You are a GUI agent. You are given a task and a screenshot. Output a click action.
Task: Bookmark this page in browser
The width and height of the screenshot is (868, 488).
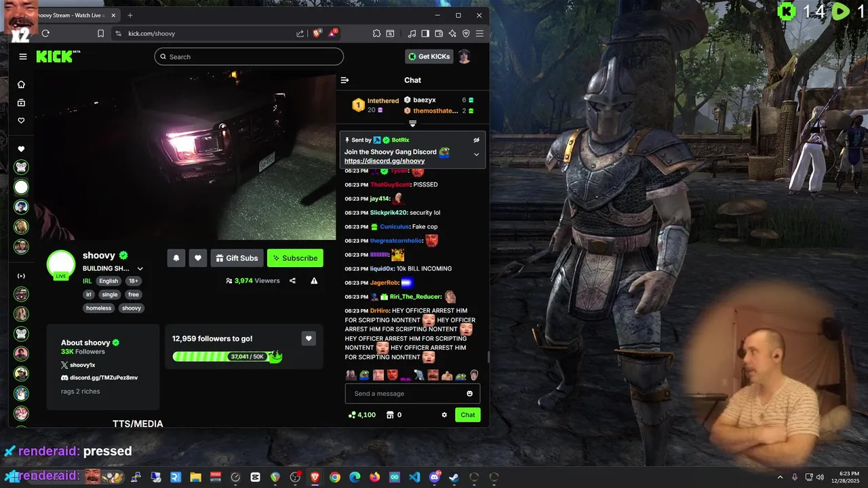[x=100, y=33]
